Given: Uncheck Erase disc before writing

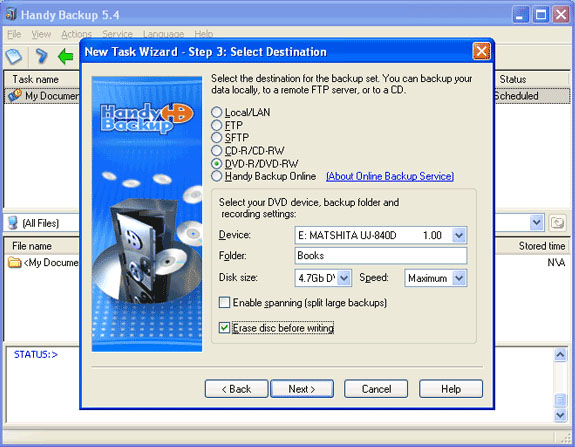Looking at the screenshot, I should pos(224,327).
